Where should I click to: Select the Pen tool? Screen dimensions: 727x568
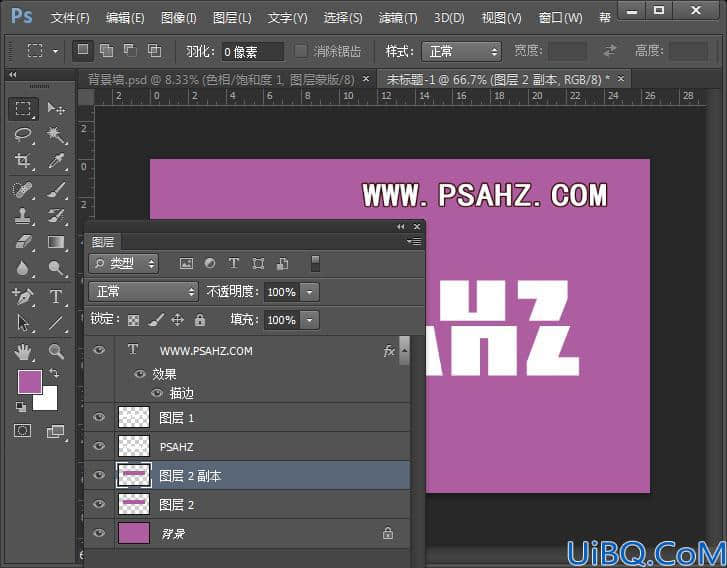click(23, 296)
